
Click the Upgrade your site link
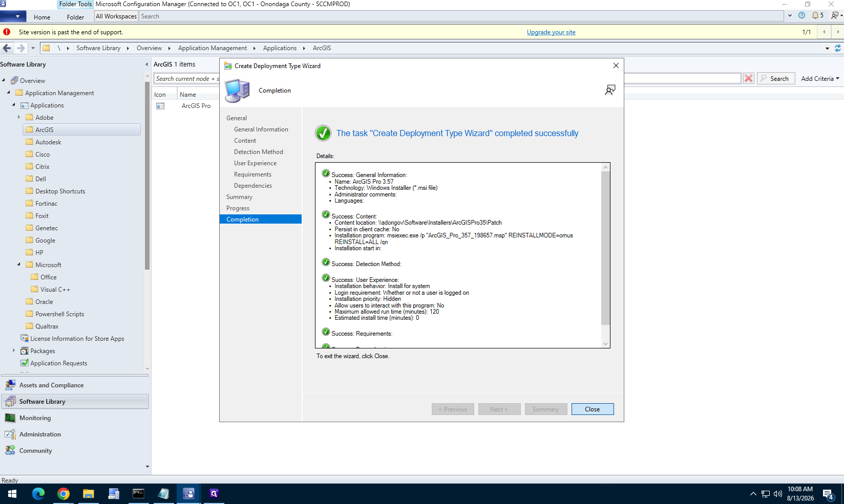pos(551,32)
